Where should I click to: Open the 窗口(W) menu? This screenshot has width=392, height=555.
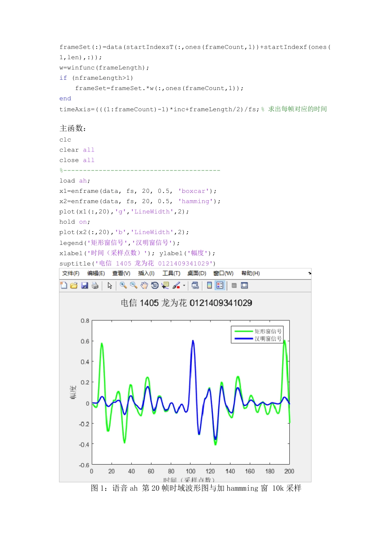[223, 273]
